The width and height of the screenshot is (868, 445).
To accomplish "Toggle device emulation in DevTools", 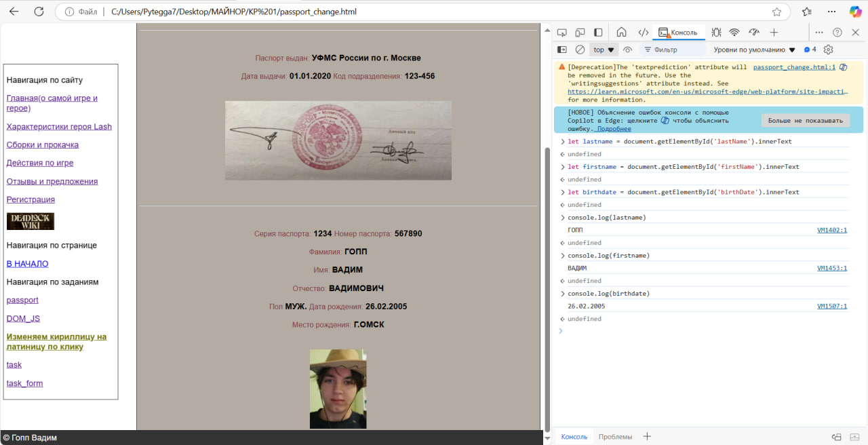I will coord(580,32).
